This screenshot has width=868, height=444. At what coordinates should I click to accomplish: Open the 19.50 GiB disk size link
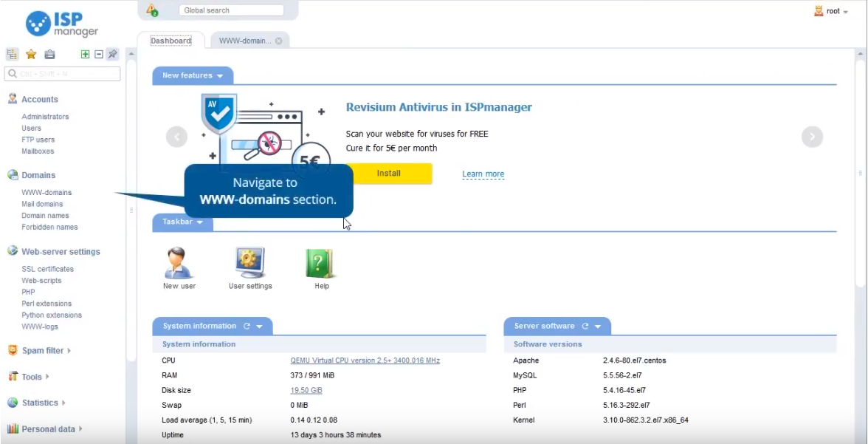(x=306, y=390)
